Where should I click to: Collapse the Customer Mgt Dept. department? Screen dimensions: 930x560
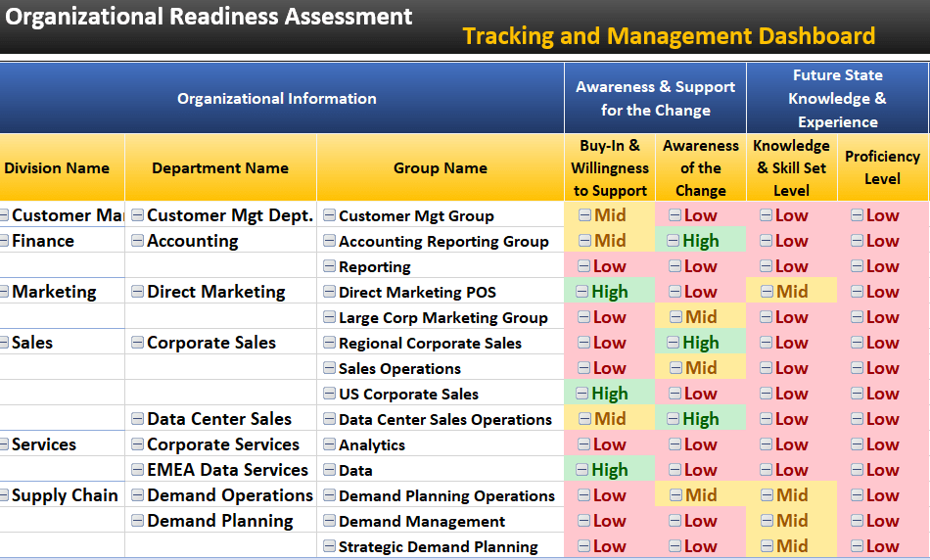pos(137,214)
